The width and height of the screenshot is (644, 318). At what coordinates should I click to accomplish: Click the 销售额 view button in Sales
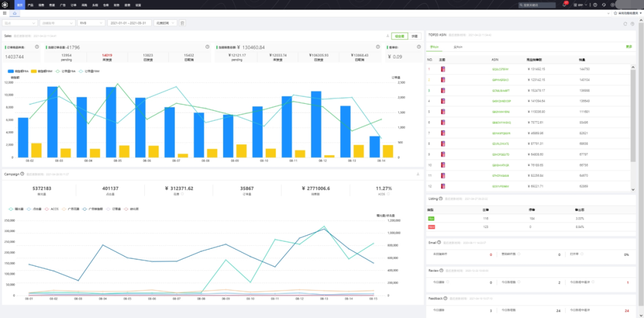400,36
